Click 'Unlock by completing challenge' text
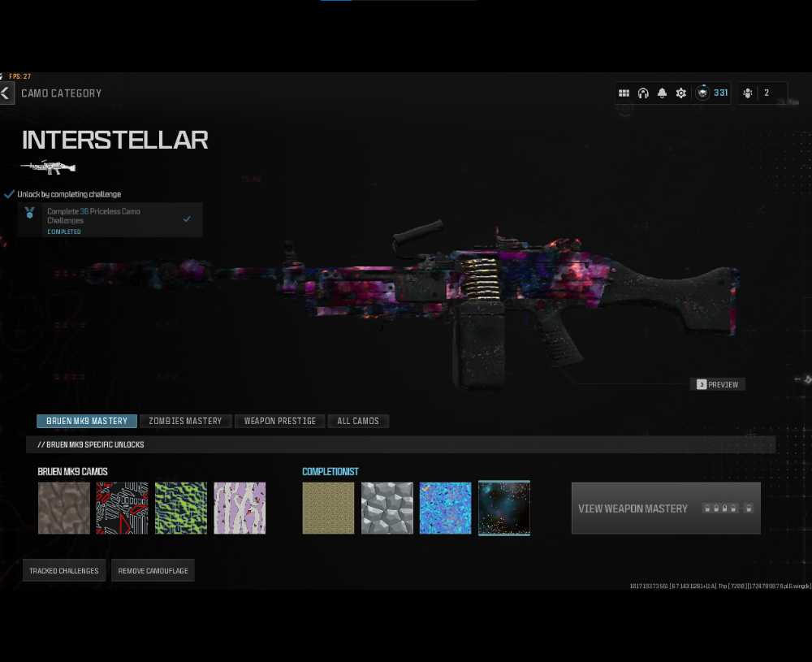This screenshot has width=812, height=662. click(x=69, y=194)
